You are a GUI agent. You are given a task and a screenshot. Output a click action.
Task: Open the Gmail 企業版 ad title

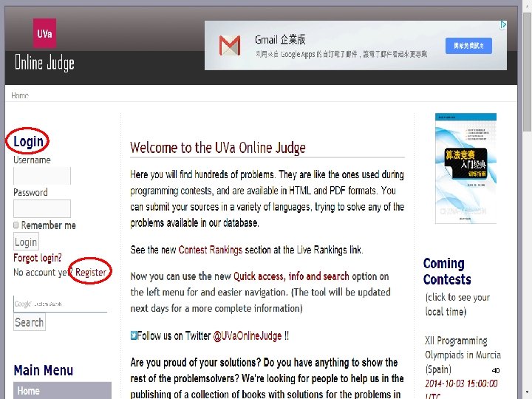tap(280, 40)
